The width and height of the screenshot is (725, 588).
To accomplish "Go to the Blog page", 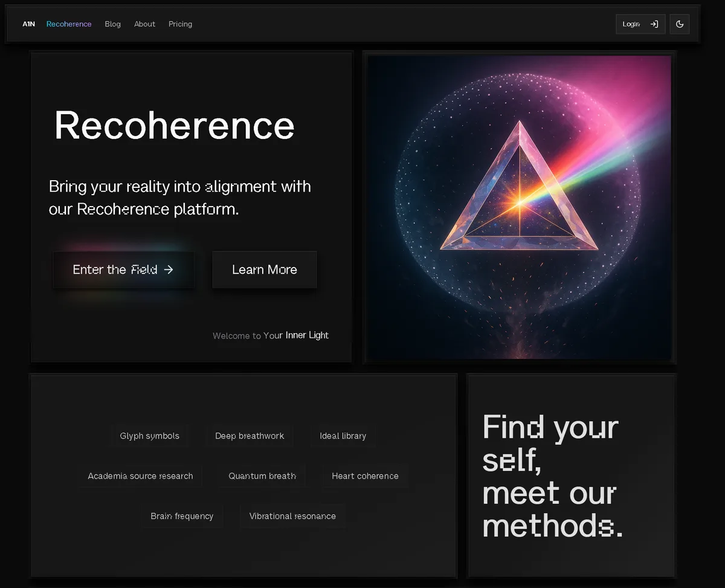I will tap(112, 24).
